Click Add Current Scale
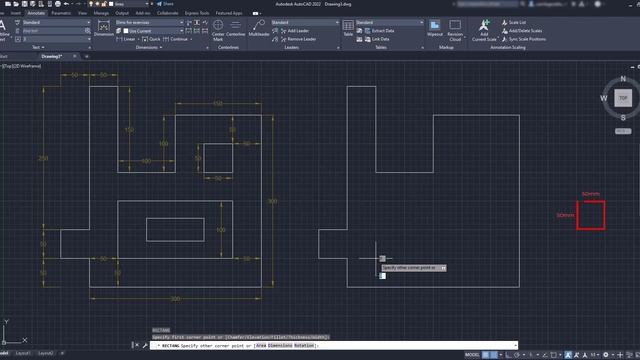Screen dimensions: 640x360 point(484,31)
